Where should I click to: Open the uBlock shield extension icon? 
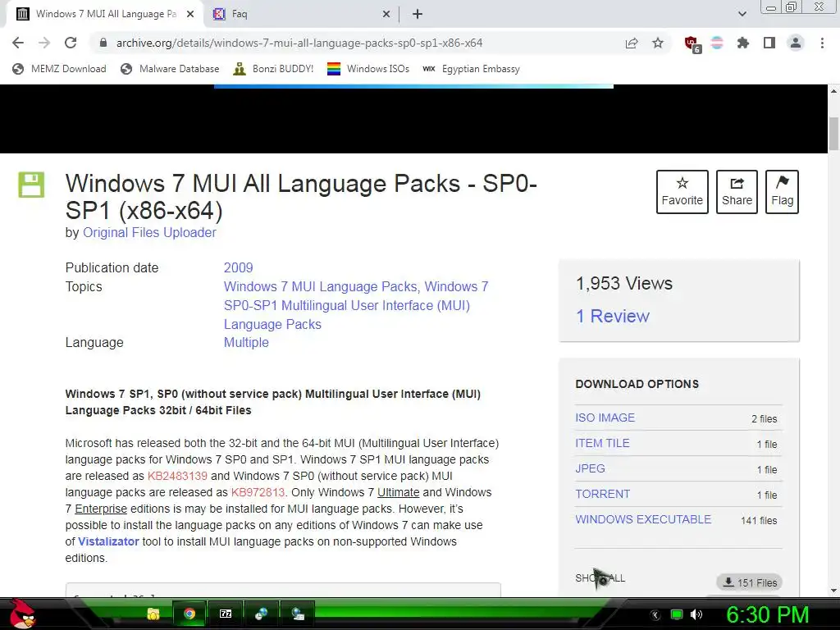click(x=692, y=43)
